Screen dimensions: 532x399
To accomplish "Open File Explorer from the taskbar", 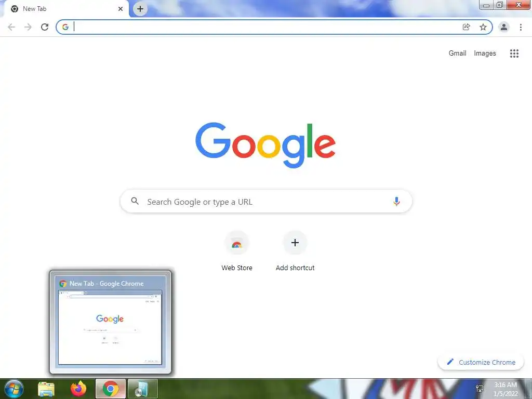I will pyautogui.click(x=46, y=389).
